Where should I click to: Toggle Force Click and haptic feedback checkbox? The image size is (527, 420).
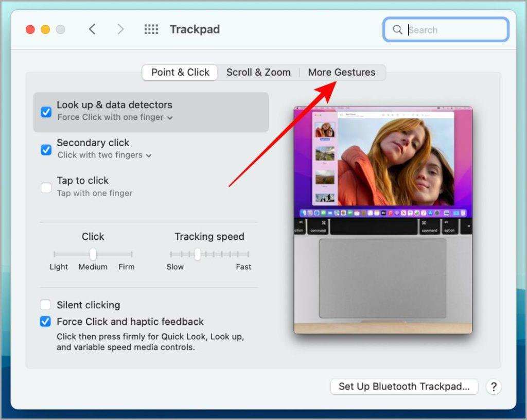coord(45,322)
